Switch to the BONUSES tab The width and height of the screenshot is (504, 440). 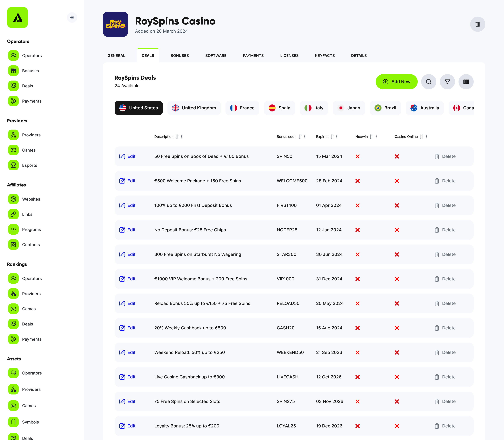(180, 55)
